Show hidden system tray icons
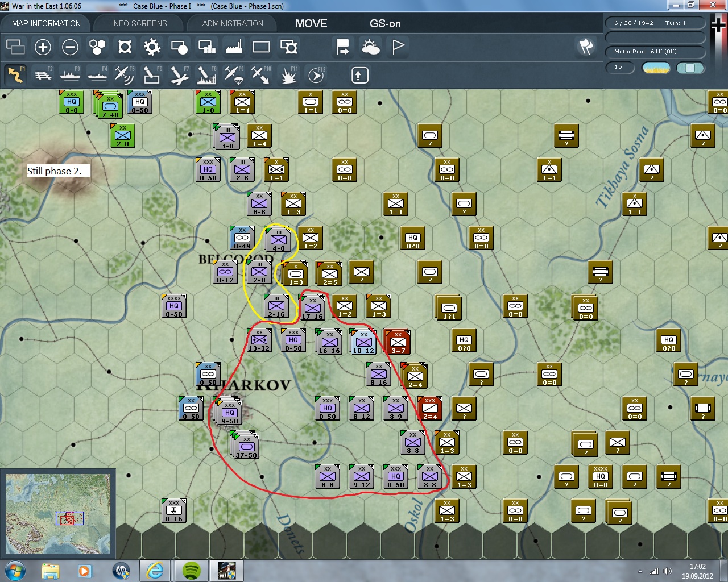 coord(640,571)
